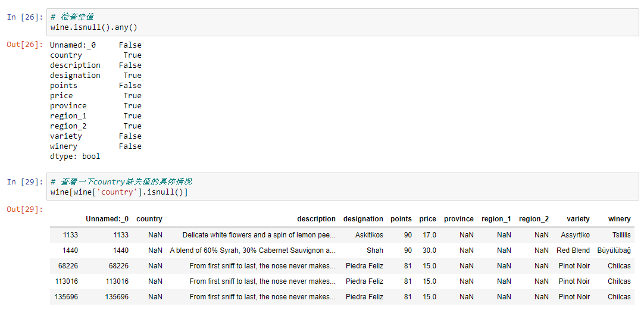Click 'Assyrtiko' variety cell

tap(575, 235)
